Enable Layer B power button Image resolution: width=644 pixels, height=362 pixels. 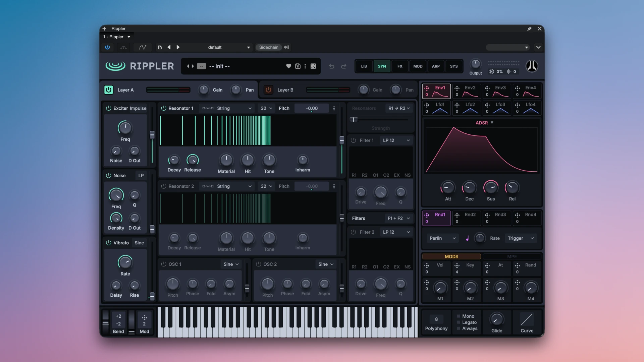tap(268, 89)
